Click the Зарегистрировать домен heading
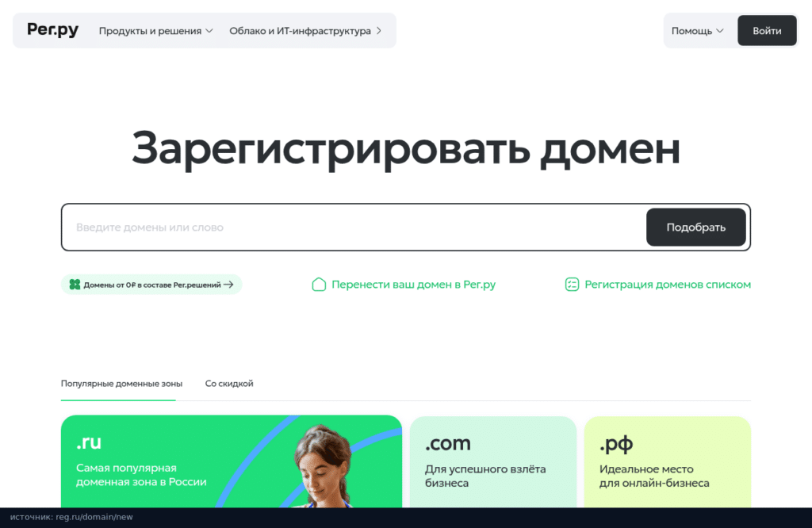812x528 pixels. point(405,148)
